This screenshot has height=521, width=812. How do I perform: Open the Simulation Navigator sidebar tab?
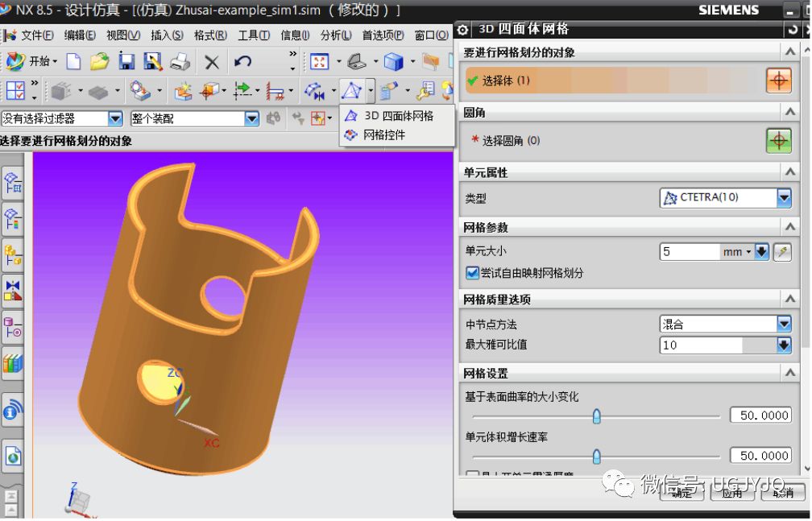[x=13, y=181]
